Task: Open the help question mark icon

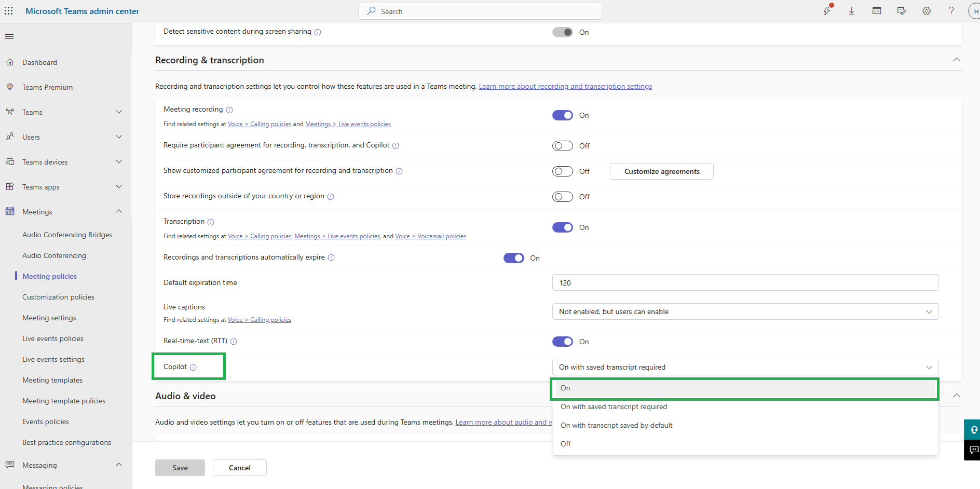Action: [x=951, y=11]
